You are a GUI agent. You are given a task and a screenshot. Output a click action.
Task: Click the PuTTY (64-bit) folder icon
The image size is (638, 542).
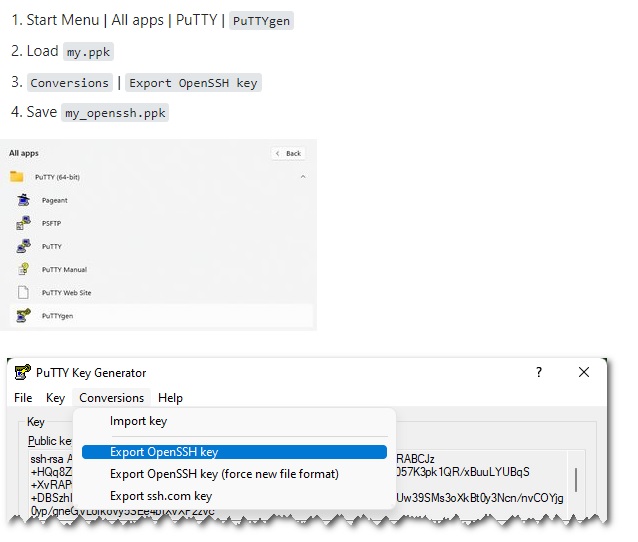click(17, 177)
